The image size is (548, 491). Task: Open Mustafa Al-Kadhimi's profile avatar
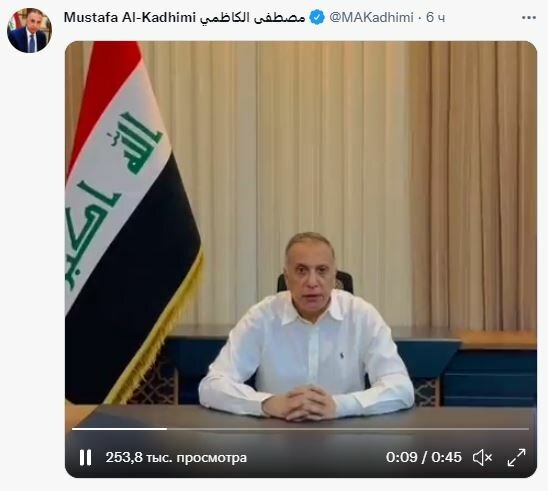[x=29, y=30]
